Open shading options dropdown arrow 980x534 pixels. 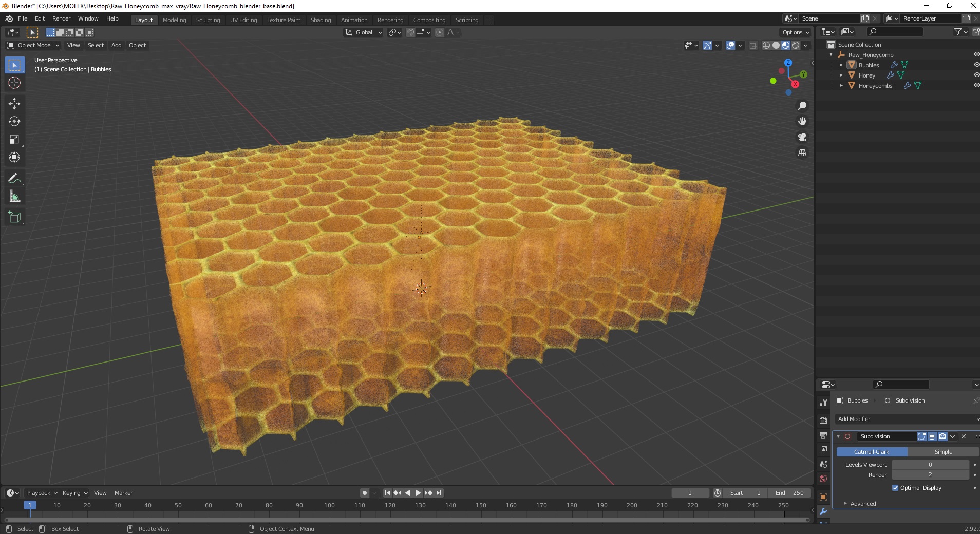point(805,45)
